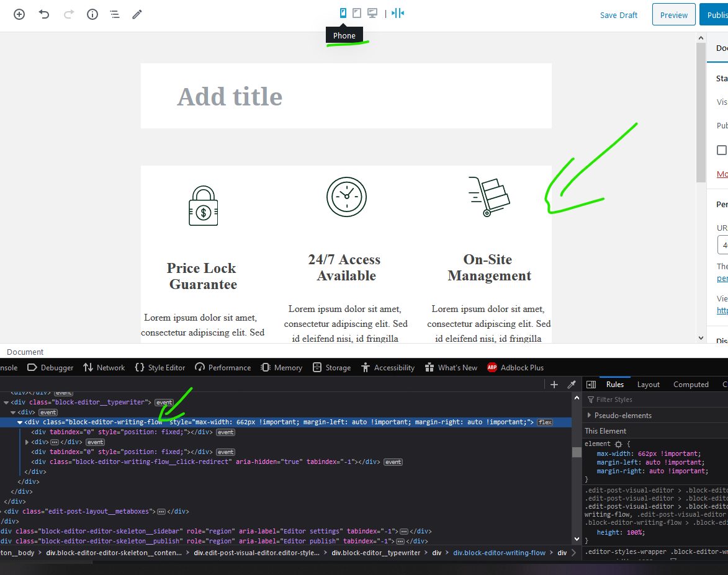Undo the last editor change
The height and width of the screenshot is (575, 728).
tap(43, 14)
